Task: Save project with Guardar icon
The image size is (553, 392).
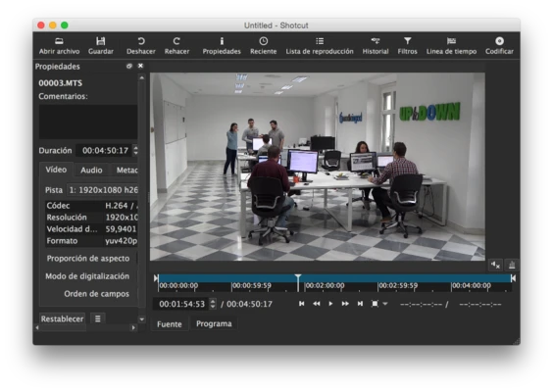Action: 101,46
